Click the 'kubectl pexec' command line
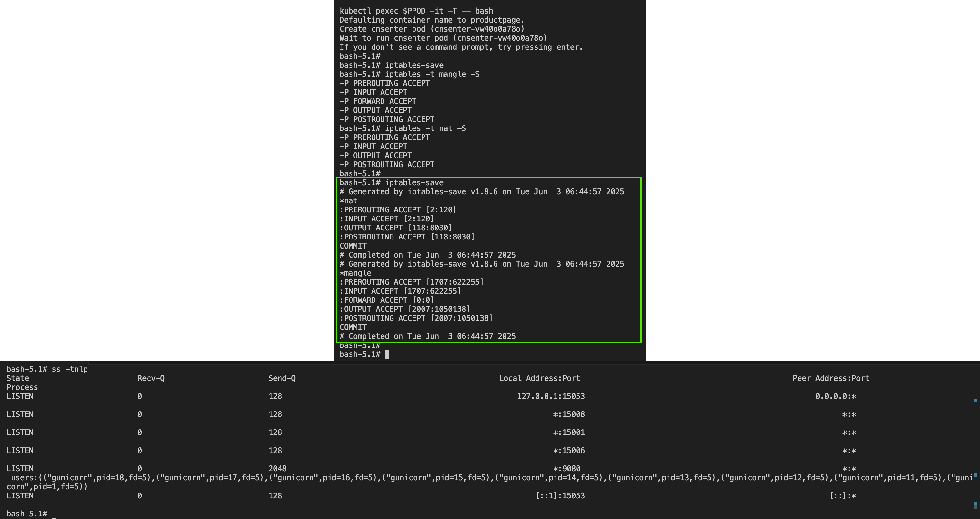Viewport: 980px width, 519px height. (416, 11)
